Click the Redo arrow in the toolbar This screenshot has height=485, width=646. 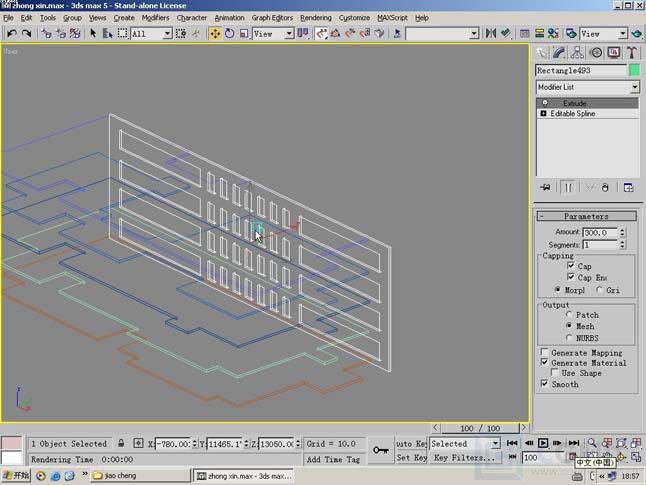tap(26, 33)
